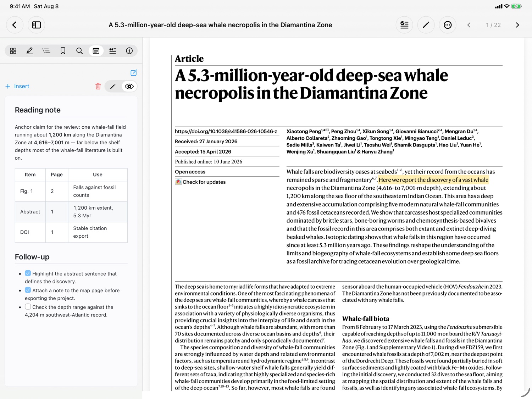Viewport: 532px width, 399px height.
Task: Open the document info tab
Action: (x=129, y=51)
